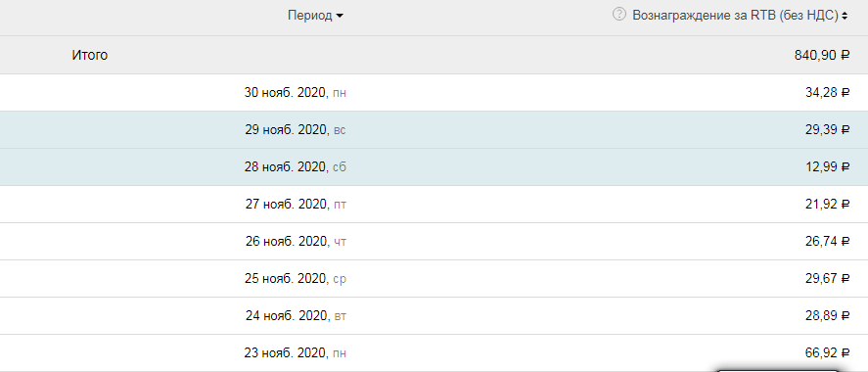Select the 66,92 ₽ reward value
Viewport: 868px width, 372px height.
827,353
